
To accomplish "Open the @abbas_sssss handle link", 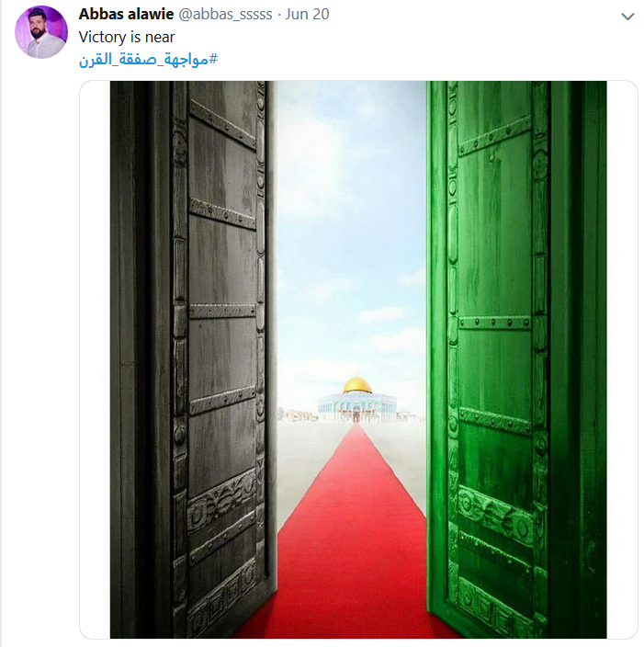I will 225,15.
